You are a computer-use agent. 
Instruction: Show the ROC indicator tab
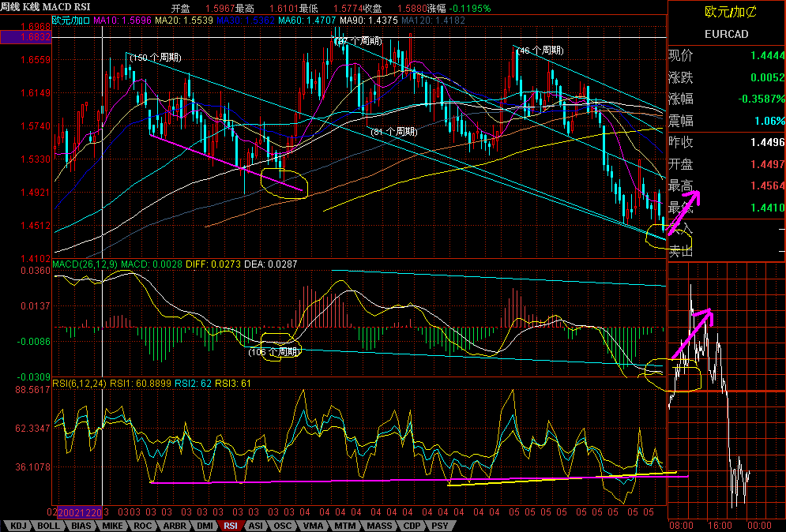pyautogui.click(x=142, y=525)
